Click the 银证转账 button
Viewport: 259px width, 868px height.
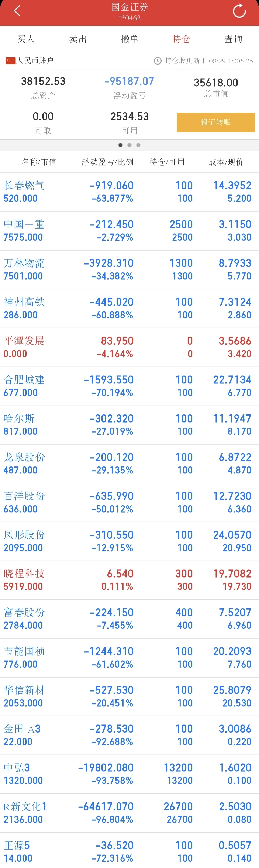[x=215, y=122]
